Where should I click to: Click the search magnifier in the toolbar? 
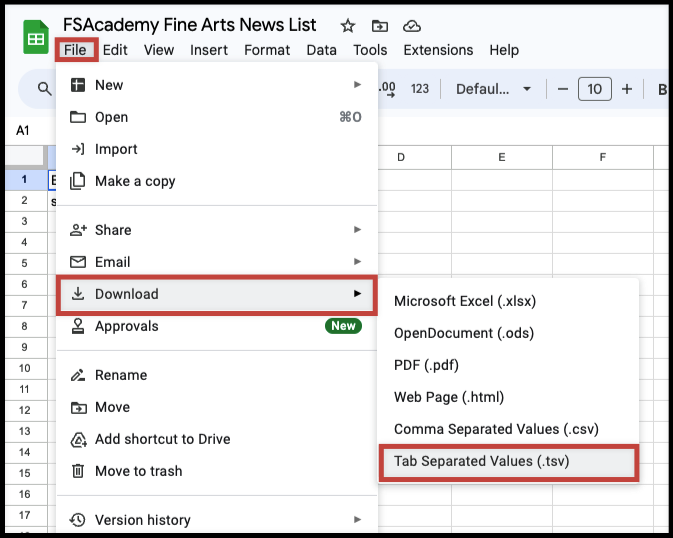pyautogui.click(x=44, y=89)
